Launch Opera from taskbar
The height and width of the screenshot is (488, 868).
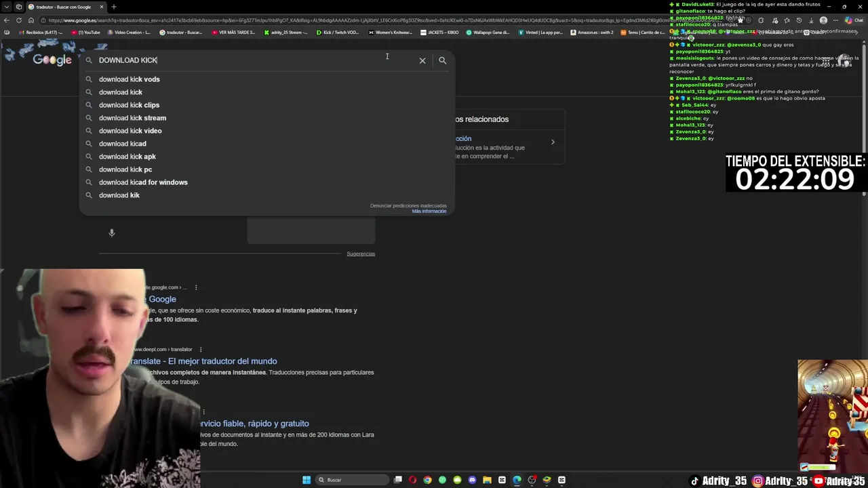(x=412, y=480)
